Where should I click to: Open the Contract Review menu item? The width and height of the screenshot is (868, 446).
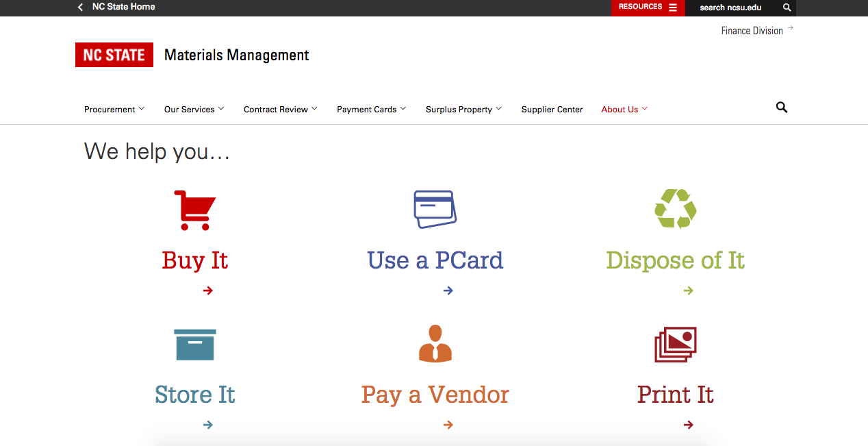tap(276, 109)
